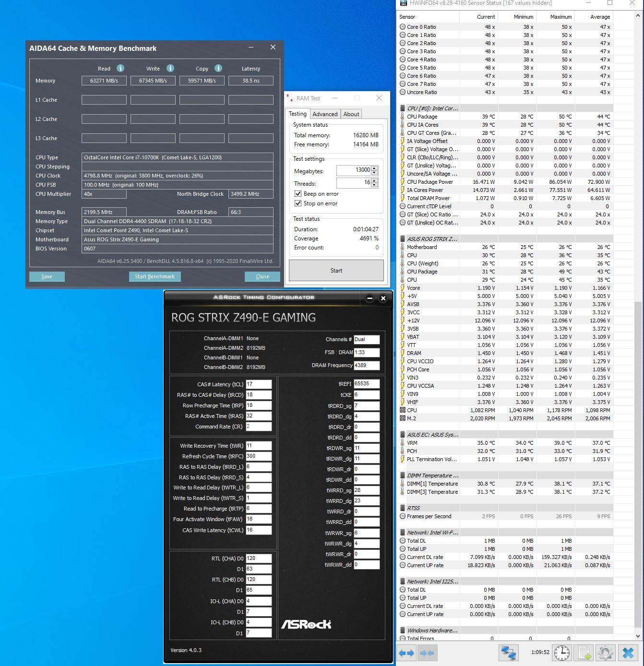The height and width of the screenshot is (666, 644).
Task: Click the Sensor column header in HWiNFO
Action: [428, 17]
